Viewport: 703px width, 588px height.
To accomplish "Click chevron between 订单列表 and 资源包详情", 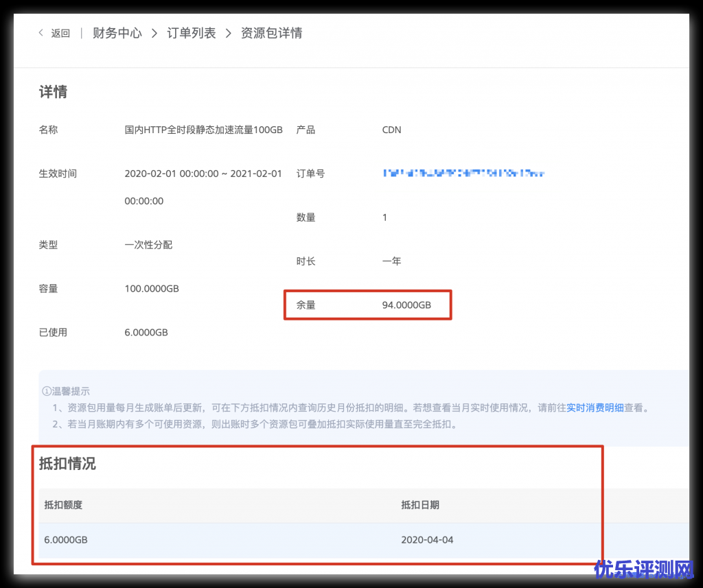I will (229, 33).
